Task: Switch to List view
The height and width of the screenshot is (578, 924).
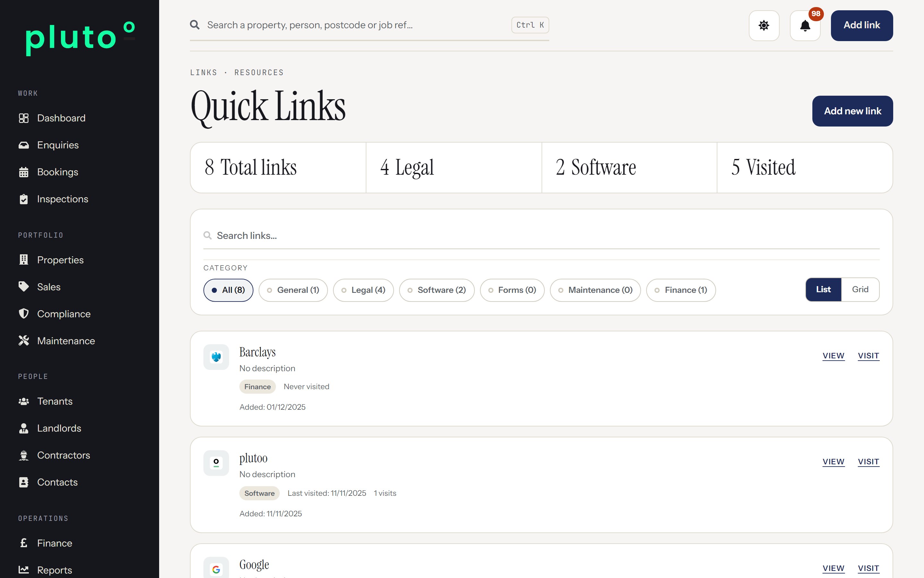Action: pyautogui.click(x=824, y=290)
